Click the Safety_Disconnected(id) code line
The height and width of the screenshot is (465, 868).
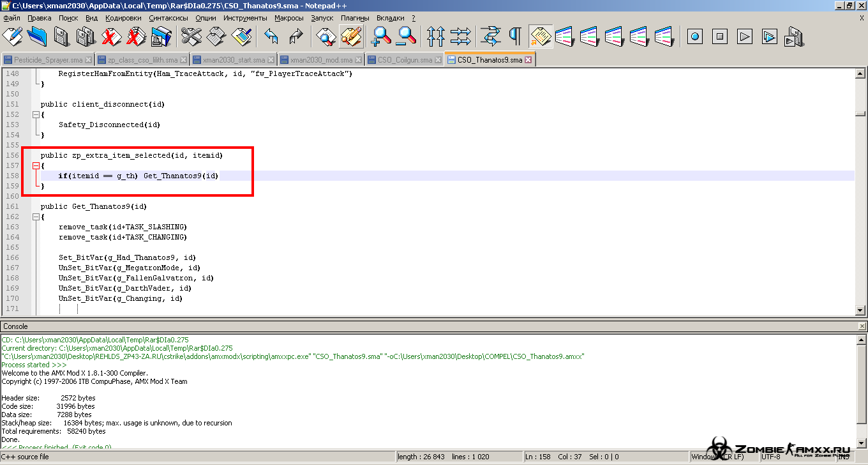pyautogui.click(x=109, y=125)
